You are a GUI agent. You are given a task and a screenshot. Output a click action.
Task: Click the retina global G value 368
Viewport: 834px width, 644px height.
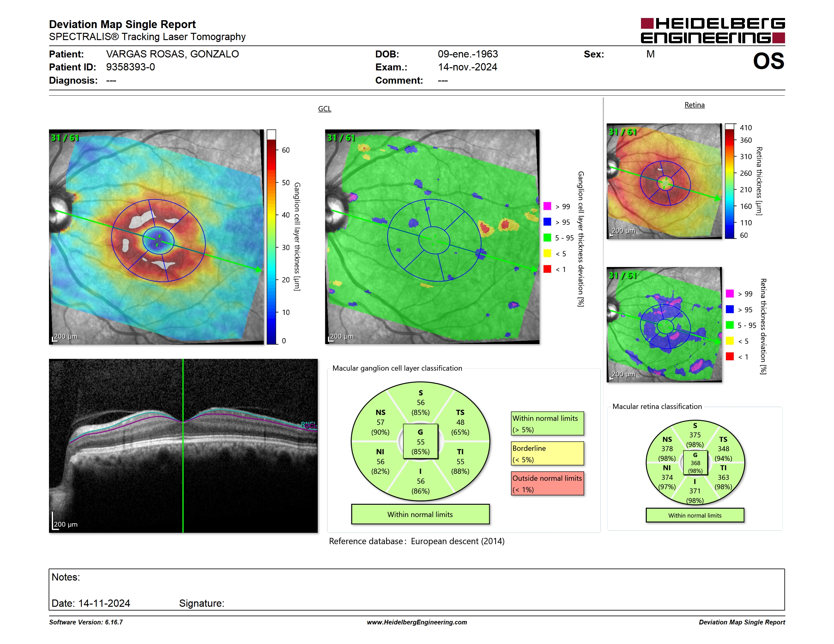tap(695, 463)
